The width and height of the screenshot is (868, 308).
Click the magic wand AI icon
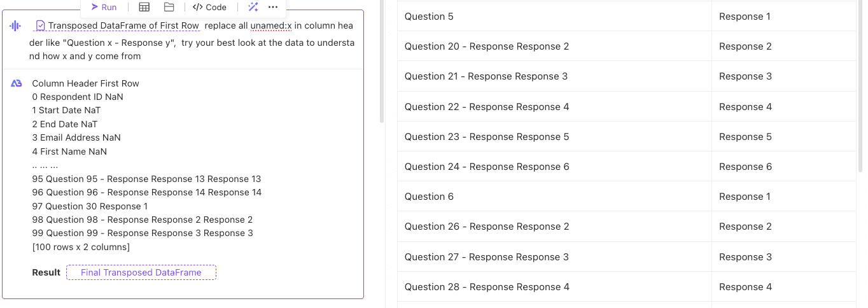pyautogui.click(x=253, y=7)
